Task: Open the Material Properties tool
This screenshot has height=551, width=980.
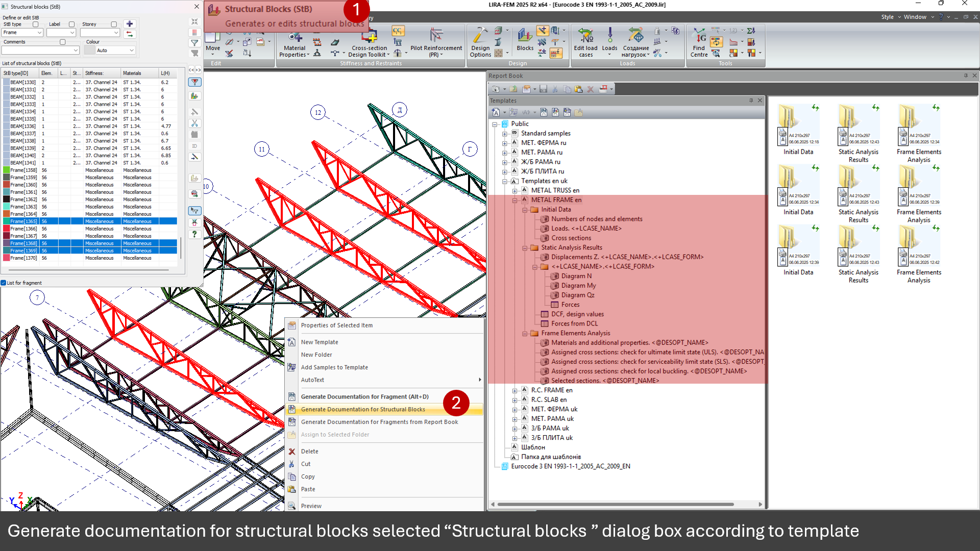Action: click(x=295, y=42)
